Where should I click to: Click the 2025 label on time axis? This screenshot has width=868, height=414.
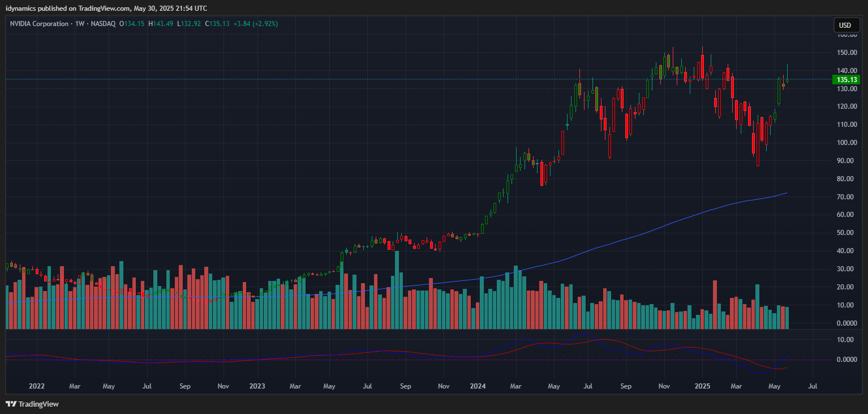(702, 386)
